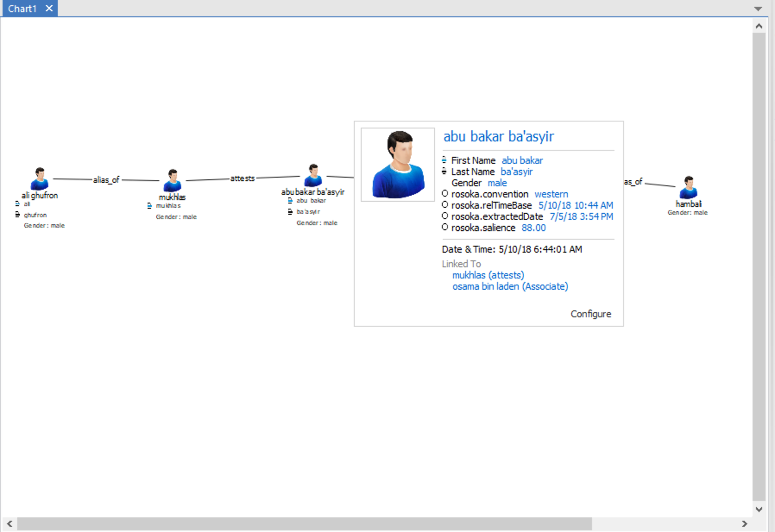The width and height of the screenshot is (775, 532).
Task: Select the ali ghufron person node
Action: click(x=40, y=178)
